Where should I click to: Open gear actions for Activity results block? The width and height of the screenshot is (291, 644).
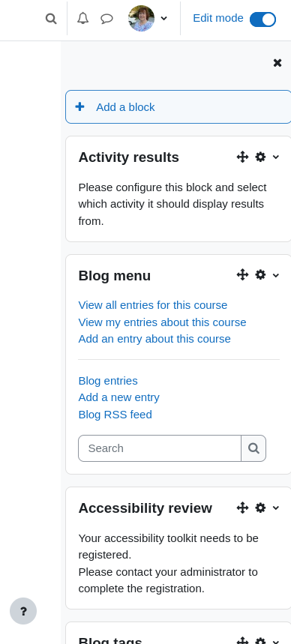[260, 157]
